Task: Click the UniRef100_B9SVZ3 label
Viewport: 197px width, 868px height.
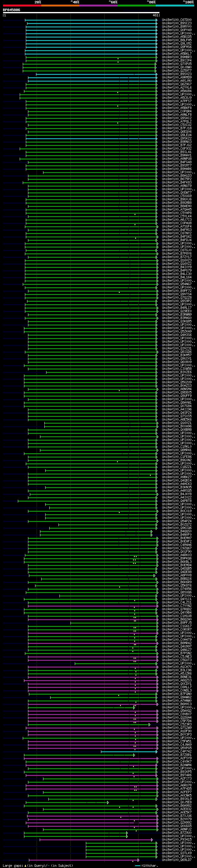Action: point(176,74)
